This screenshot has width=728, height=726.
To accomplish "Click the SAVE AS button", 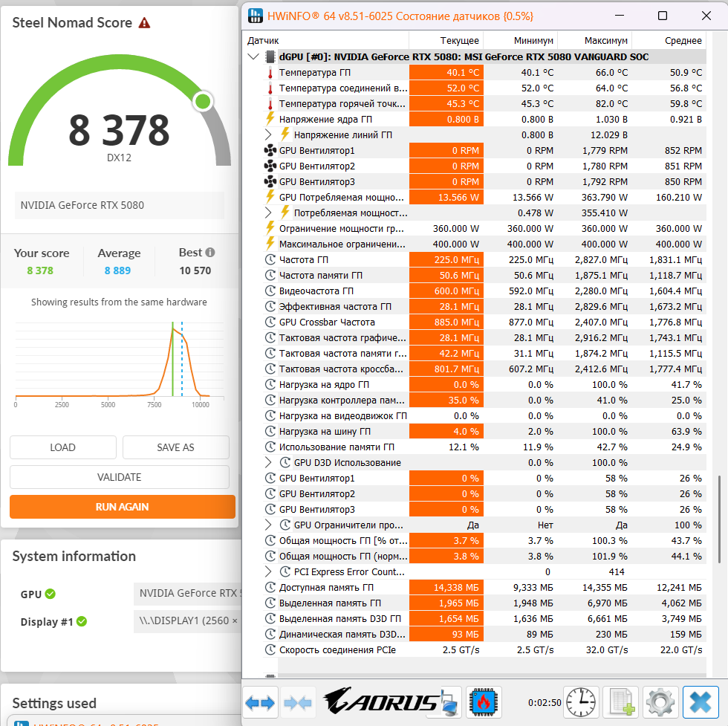I will tap(175, 447).
